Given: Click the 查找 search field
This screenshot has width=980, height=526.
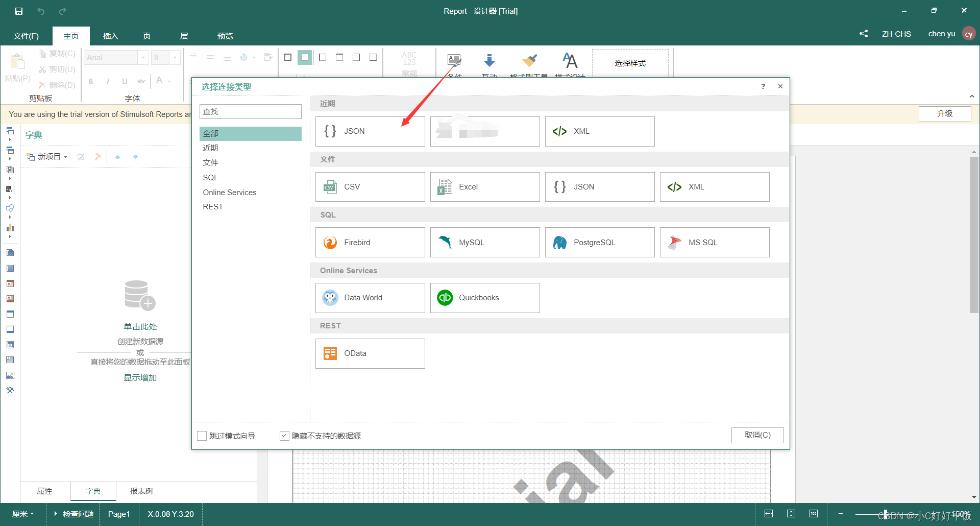Looking at the screenshot, I should click(x=251, y=111).
